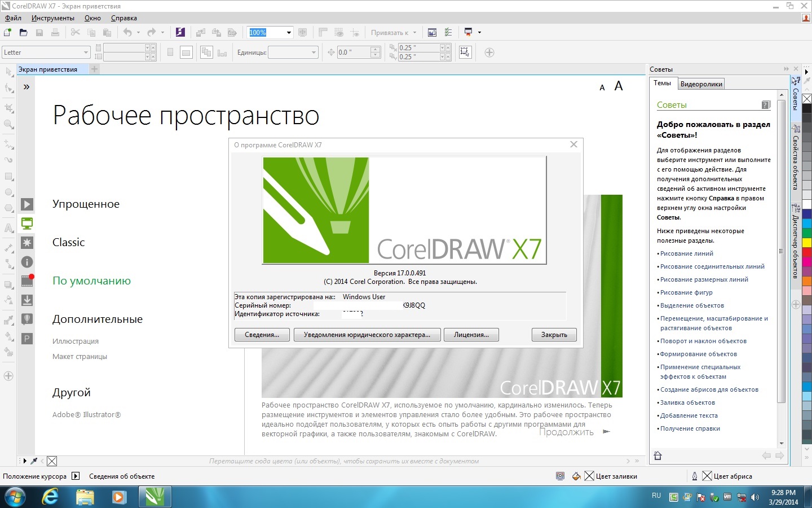Open the Добавление текста link
The height and width of the screenshot is (508, 812).
point(689,415)
